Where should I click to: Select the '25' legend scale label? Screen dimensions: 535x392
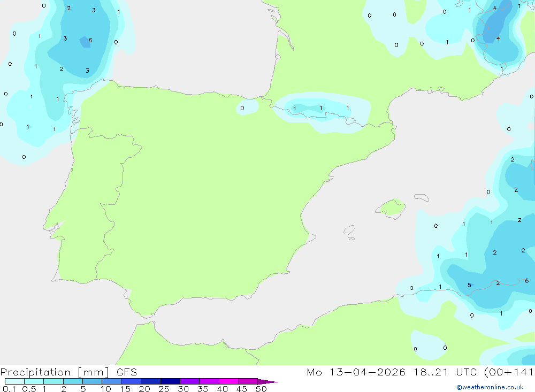pyautogui.click(x=164, y=389)
